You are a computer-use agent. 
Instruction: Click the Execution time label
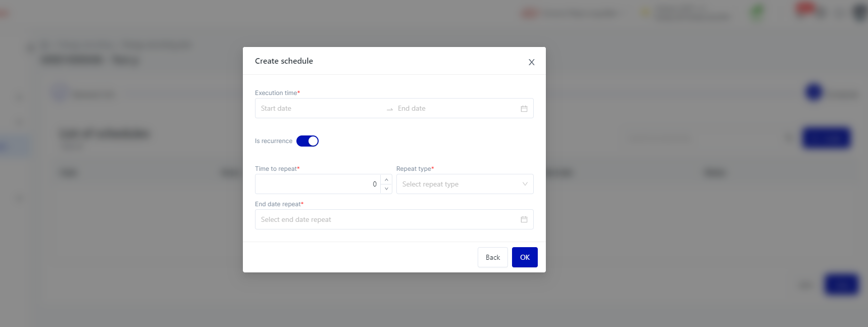tap(276, 93)
